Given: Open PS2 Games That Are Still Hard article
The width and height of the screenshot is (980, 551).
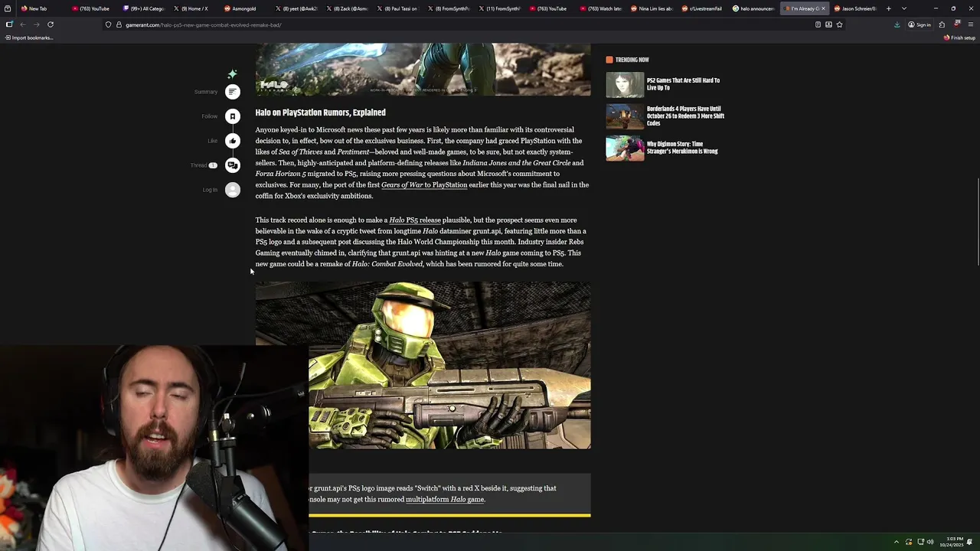Looking at the screenshot, I should [683, 84].
